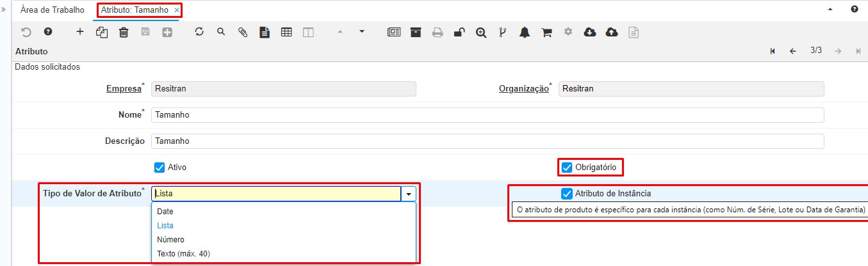Click the Save and New icon

click(x=167, y=32)
